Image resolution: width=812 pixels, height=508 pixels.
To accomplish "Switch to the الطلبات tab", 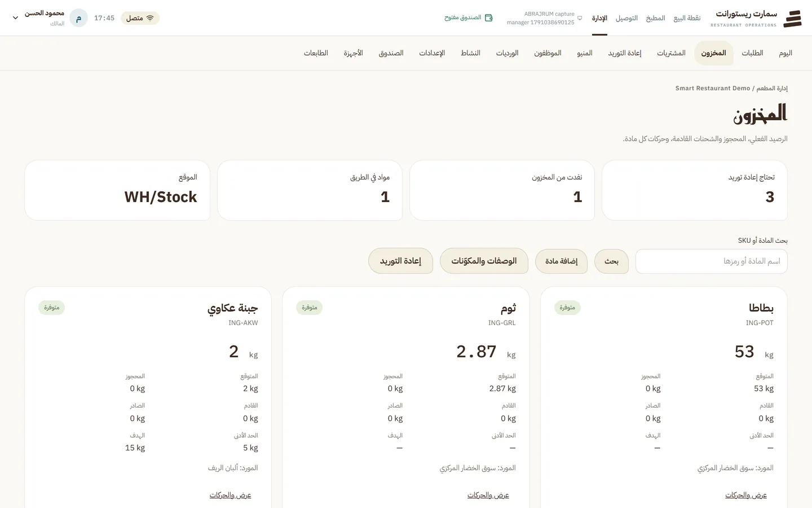I will (x=752, y=53).
